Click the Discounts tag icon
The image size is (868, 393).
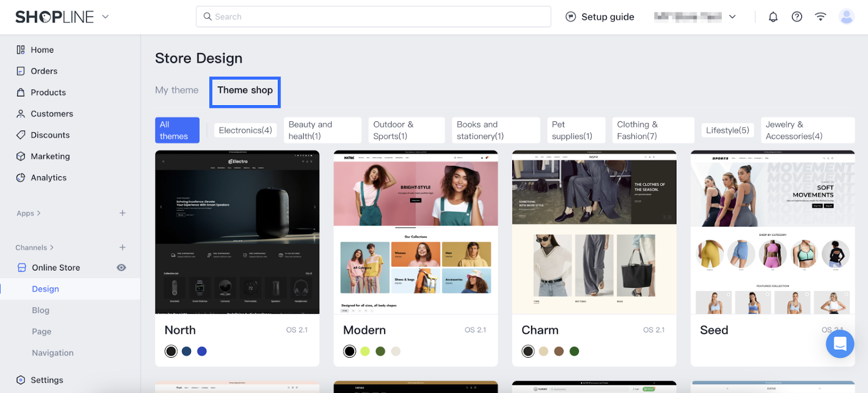coord(21,135)
